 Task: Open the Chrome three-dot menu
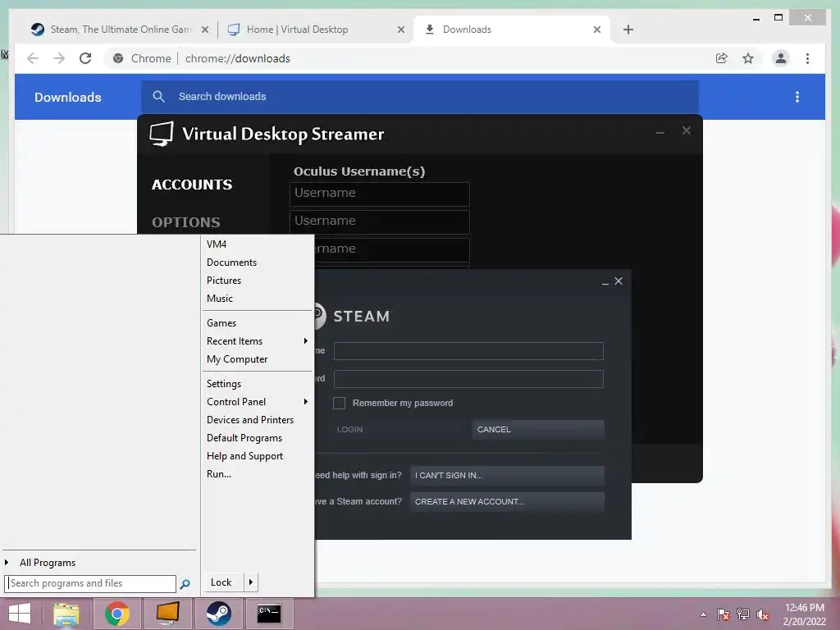(807, 58)
